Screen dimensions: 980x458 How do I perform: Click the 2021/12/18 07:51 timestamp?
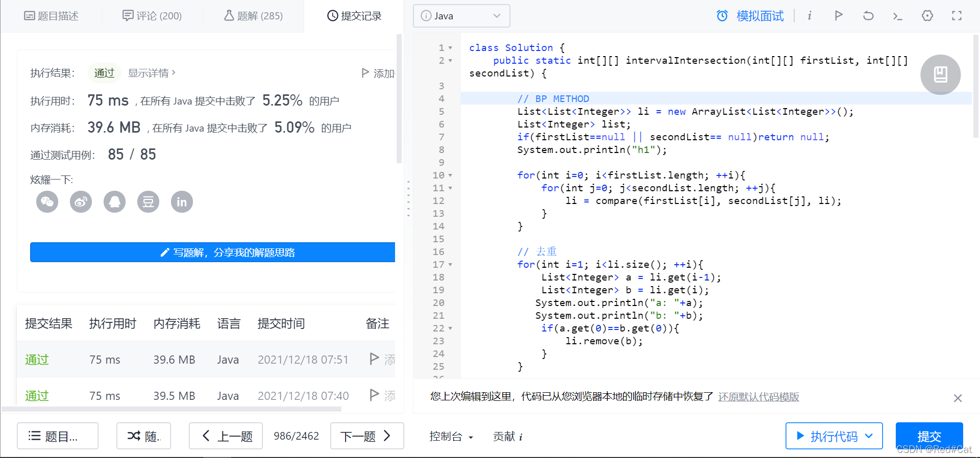[303, 360]
